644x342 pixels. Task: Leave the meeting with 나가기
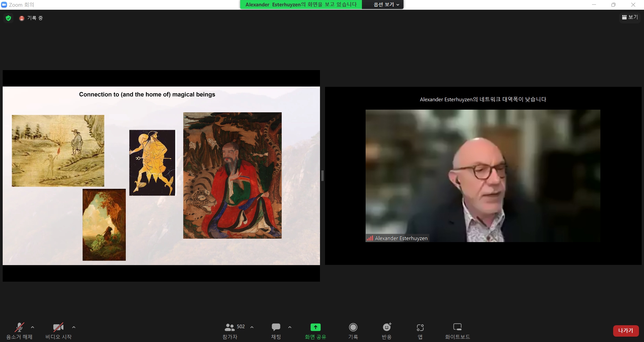click(x=626, y=331)
